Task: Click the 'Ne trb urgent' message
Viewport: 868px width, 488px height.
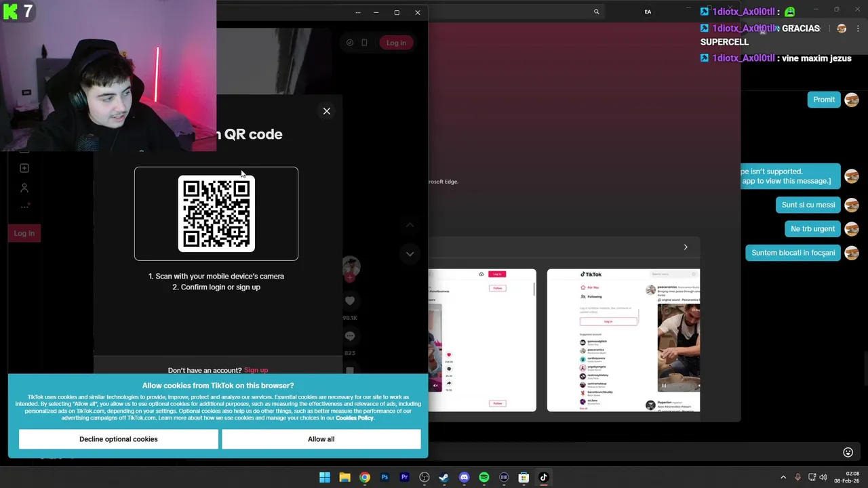Action: tap(812, 229)
